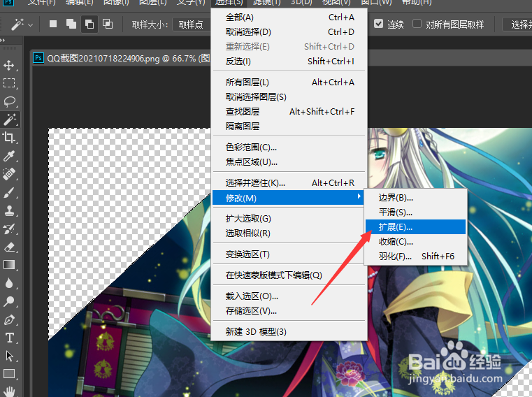532x397 pixels.
Task: Select the Blur tool
Action: [9, 283]
